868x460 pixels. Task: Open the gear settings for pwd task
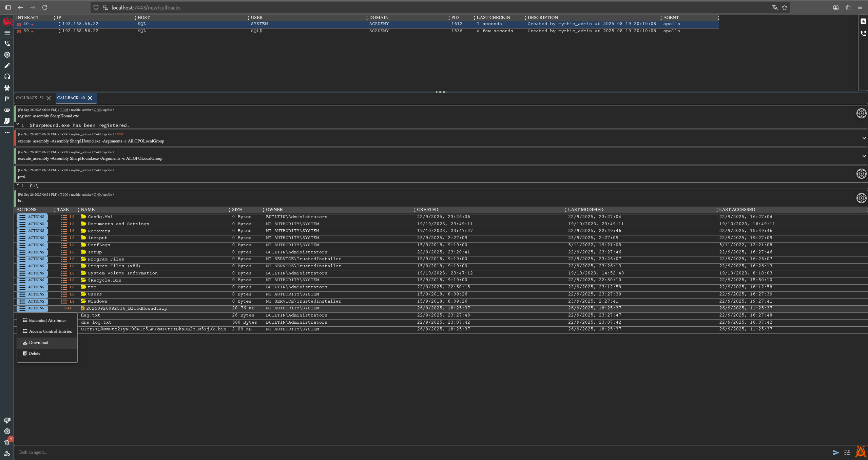click(861, 174)
